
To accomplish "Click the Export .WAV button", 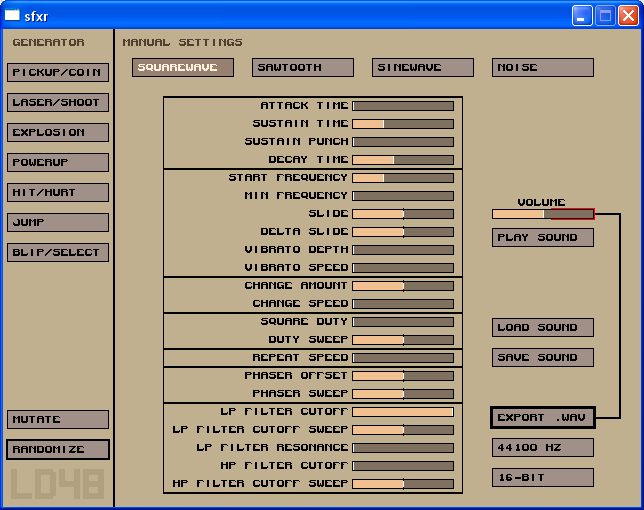I will point(542,417).
